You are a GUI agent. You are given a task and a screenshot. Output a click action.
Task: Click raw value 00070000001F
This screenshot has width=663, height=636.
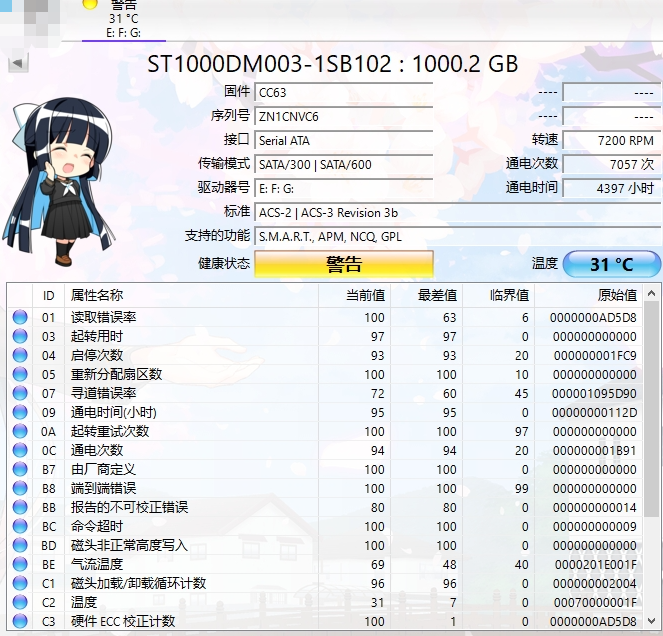(x=595, y=603)
